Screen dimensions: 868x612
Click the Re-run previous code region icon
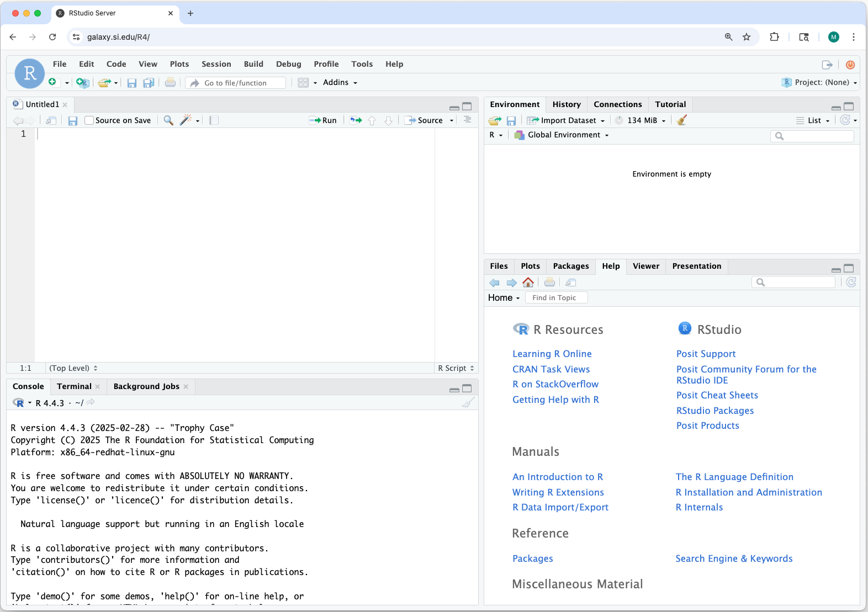point(356,120)
